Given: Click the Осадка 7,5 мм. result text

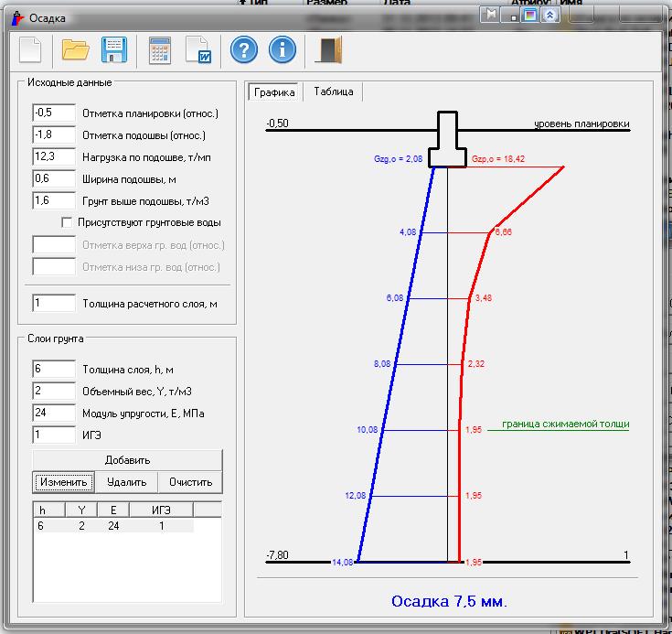Looking at the screenshot, I should pos(449,601).
